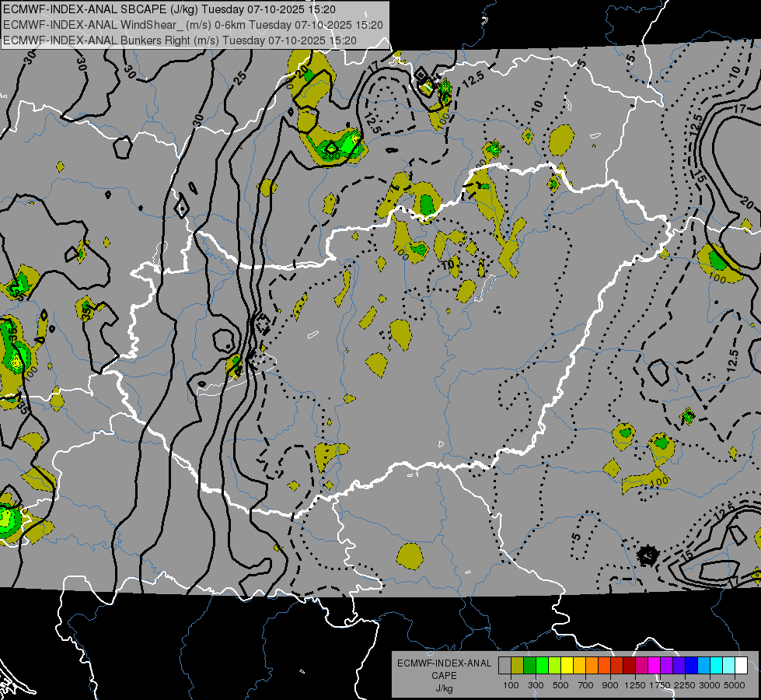
Task: Click the legend scale value 5000
Action: click(735, 685)
